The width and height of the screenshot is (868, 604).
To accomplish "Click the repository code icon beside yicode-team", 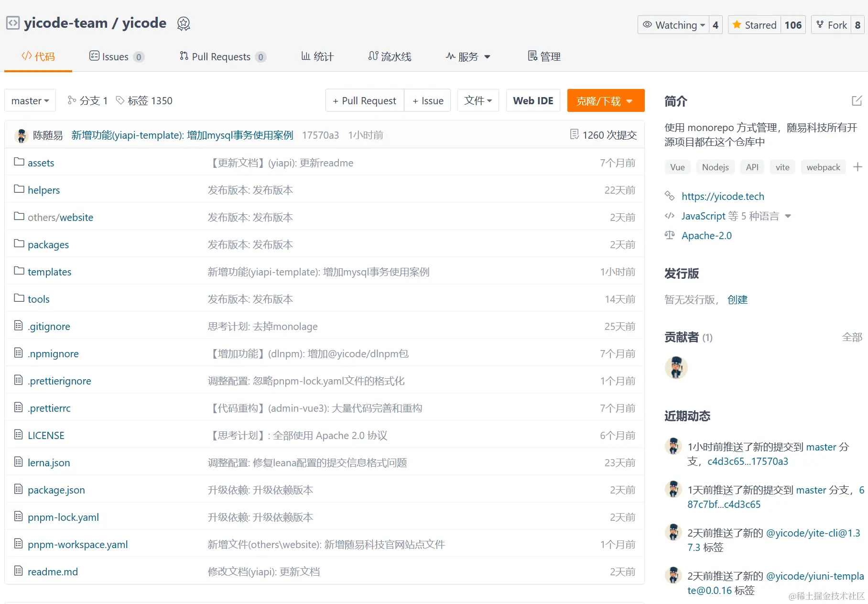I will tap(12, 23).
